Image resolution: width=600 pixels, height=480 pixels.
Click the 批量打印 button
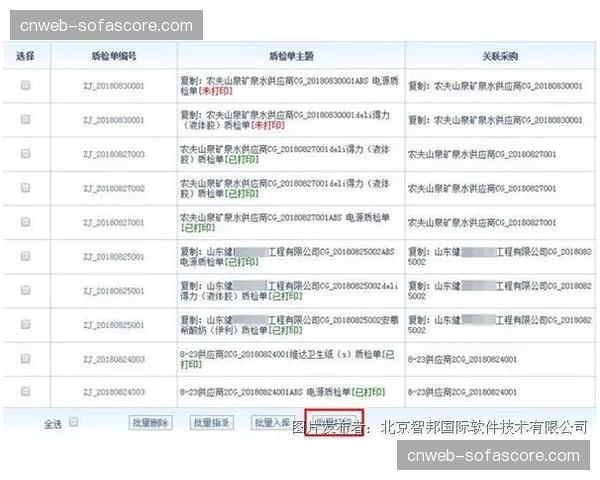[x=334, y=422]
